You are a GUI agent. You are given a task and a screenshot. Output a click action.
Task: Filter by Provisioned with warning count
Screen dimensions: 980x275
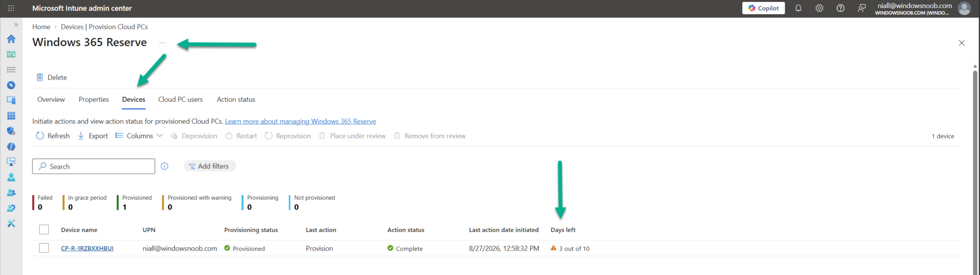tap(197, 202)
